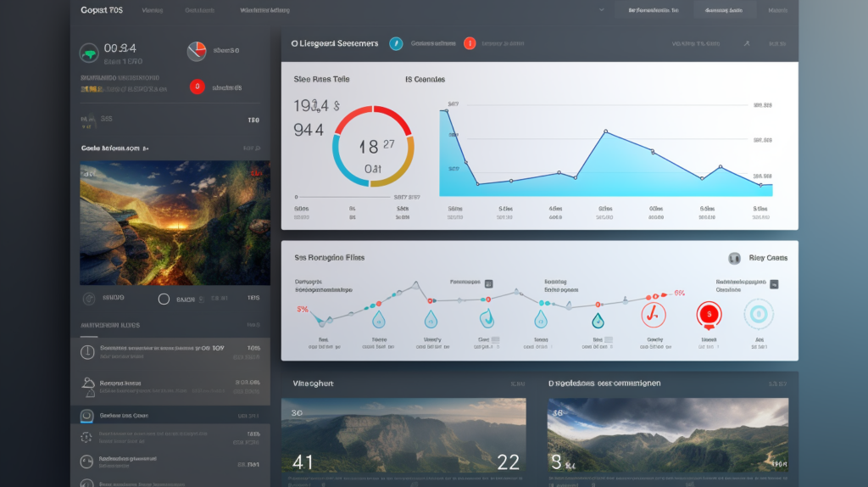
Task: Click the Ses Rorisgine Files heading
Action: [x=330, y=258]
